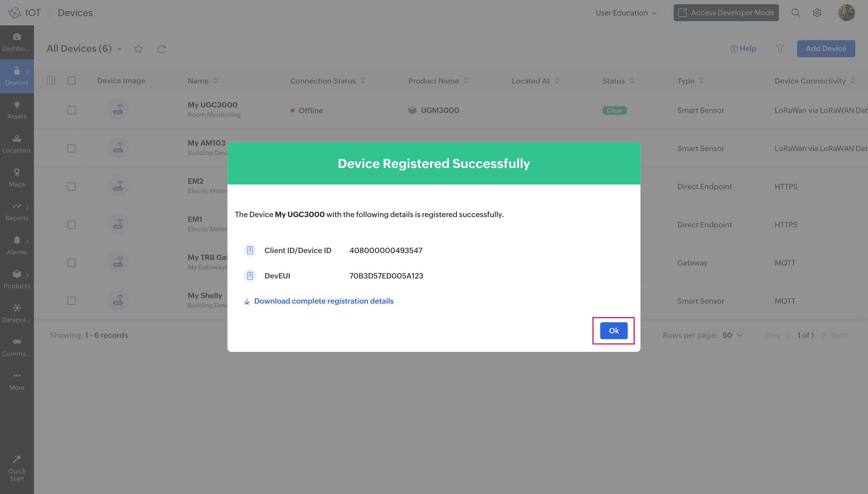868x494 pixels.
Task: Open the search magnifier icon
Action: pyautogui.click(x=795, y=13)
